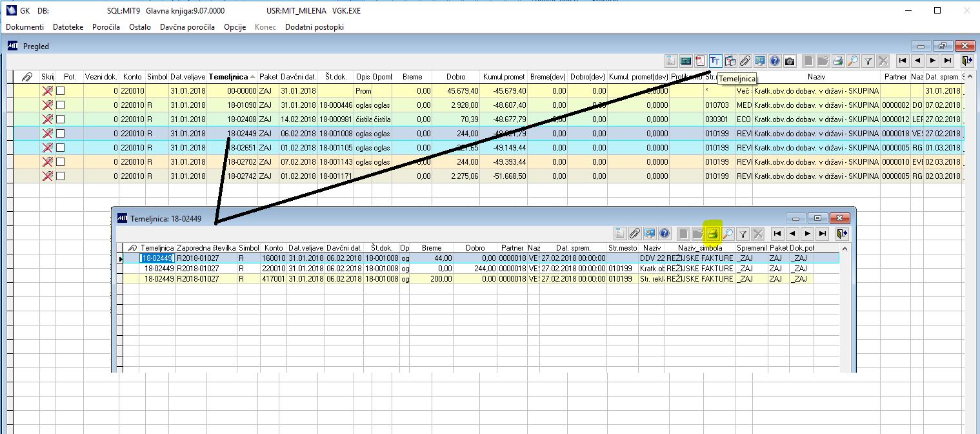Tick the Pot. checkbox for row 18-02449

click(61, 134)
